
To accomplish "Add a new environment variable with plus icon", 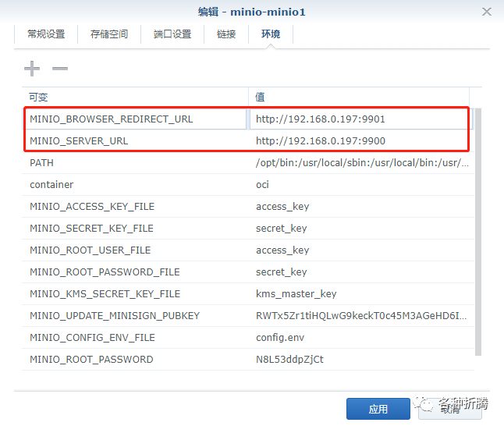I will click(x=32, y=69).
